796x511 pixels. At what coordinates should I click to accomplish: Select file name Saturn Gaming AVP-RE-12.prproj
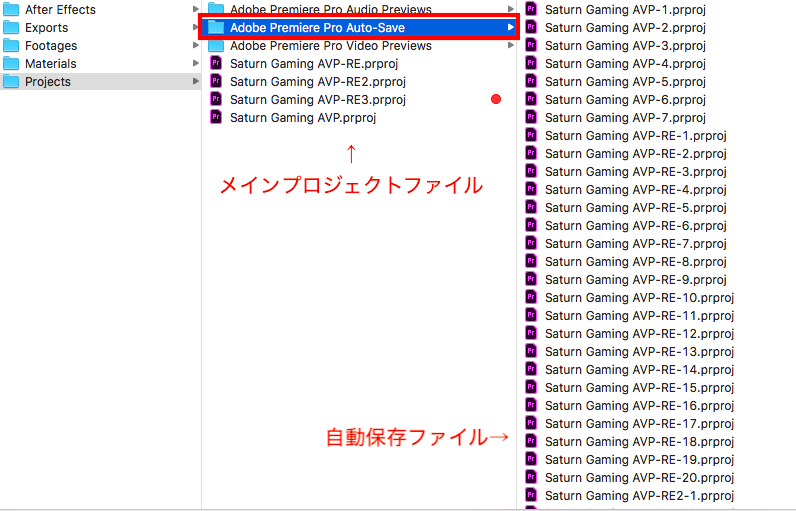(640, 334)
